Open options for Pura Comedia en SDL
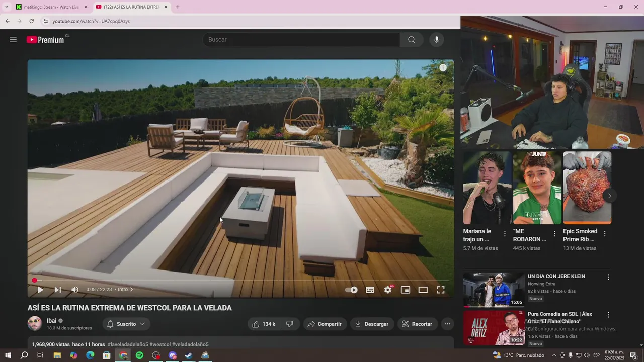This screenshot has height=362, width=644. (608, 315)
